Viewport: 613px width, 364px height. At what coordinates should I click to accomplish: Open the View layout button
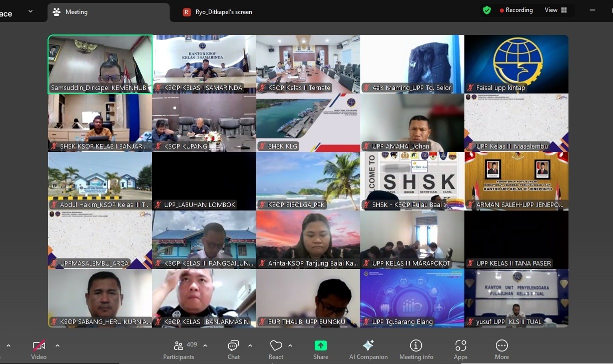(555, 10)
